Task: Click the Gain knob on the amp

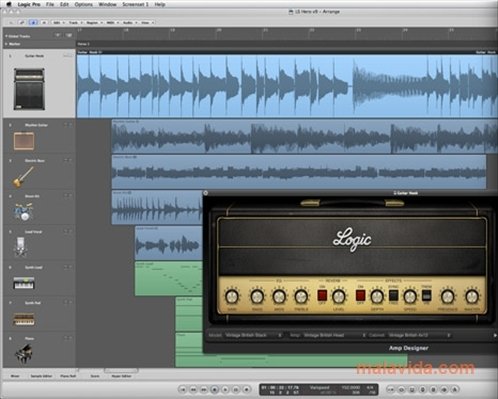Action: (x=232, y=296)
